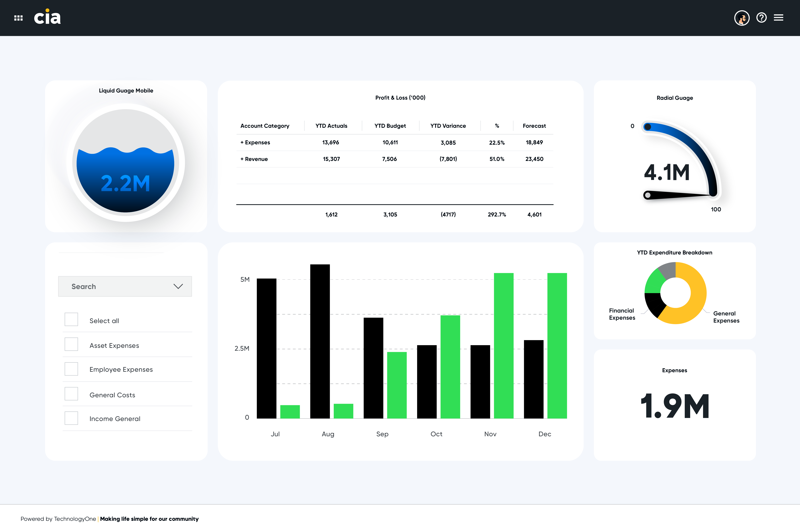Enable the Asset Expenses checkbox
Screen dimensions: 800x532
click(71, 344)
